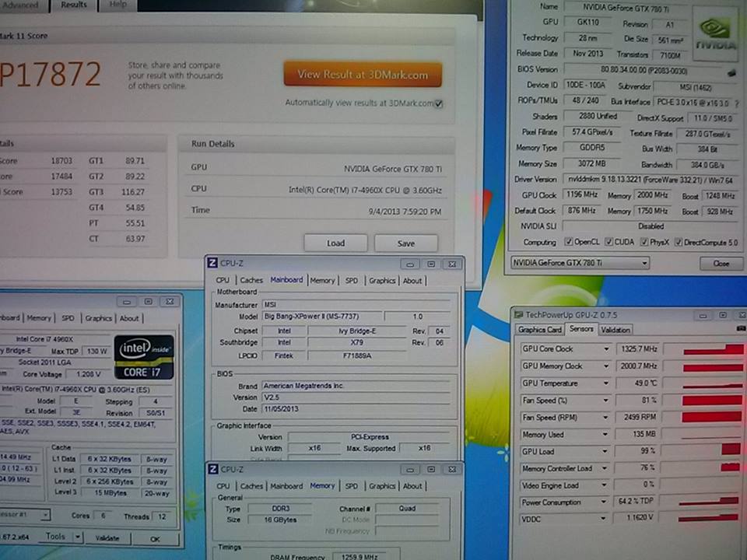Click the Intel Core i7 badge in CPU-Z
The height and width of the screenshot is (560, 747).
pos(143,355)
